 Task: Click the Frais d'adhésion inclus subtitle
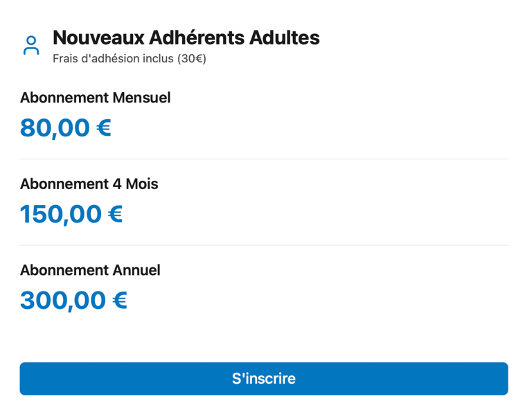pyautogui.click(x=129, y=59)
